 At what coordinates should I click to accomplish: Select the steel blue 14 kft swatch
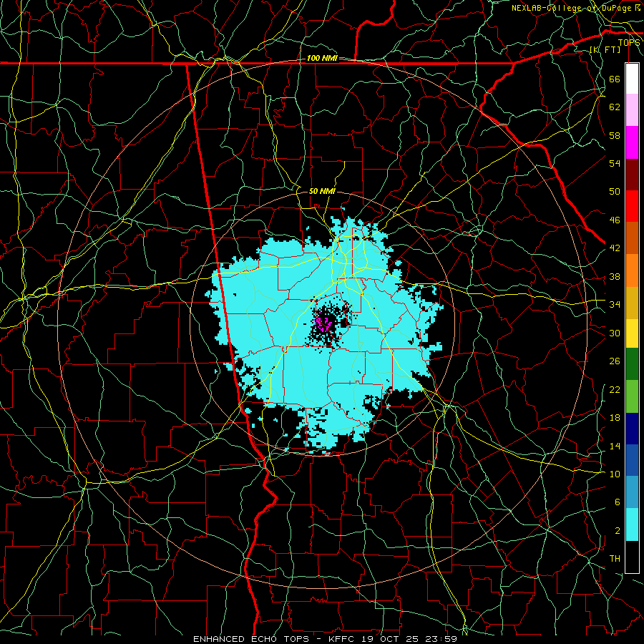632,492
